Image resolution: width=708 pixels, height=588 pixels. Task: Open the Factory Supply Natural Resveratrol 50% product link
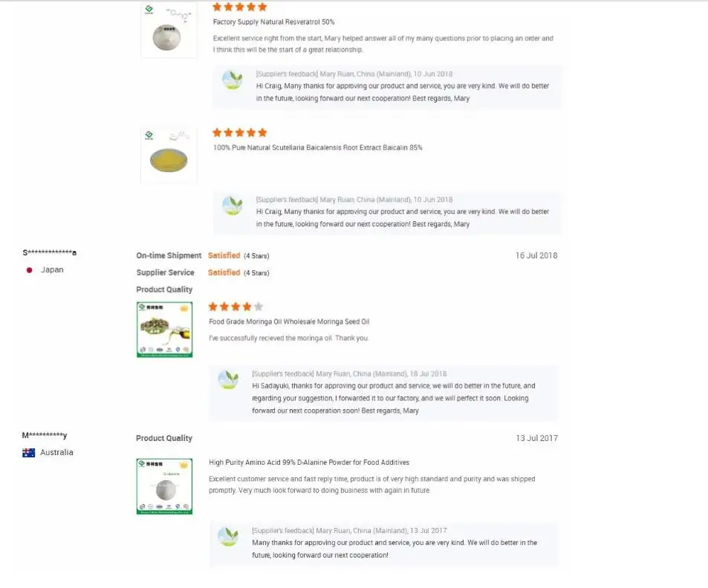(274, 22)
